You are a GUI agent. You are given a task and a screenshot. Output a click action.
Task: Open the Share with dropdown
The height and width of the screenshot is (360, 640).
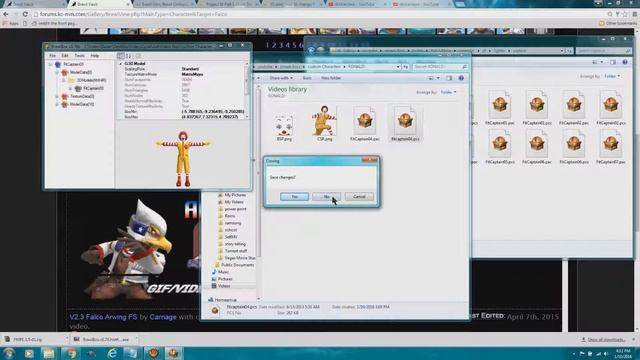pyautogui.click(x=281, y=78)
